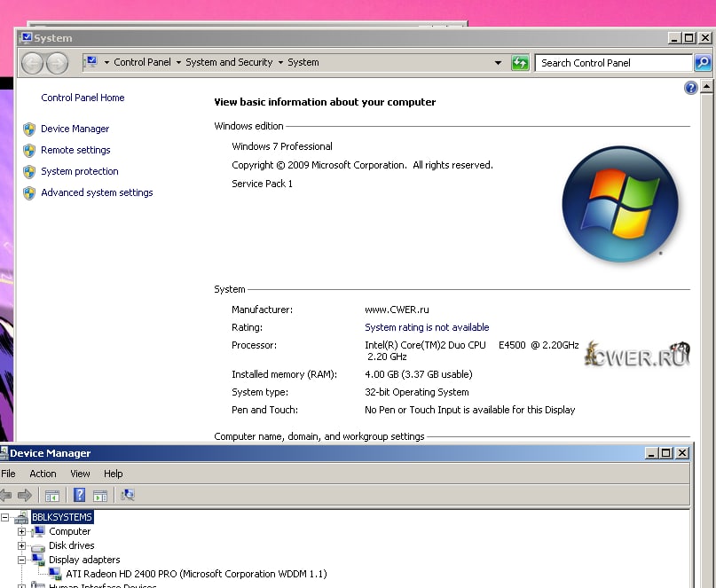The width and height of the screenshot is (716, 588).
Task: Click the 4.00 GB (3.37 GB usable) value
Action: click(419, 374)
